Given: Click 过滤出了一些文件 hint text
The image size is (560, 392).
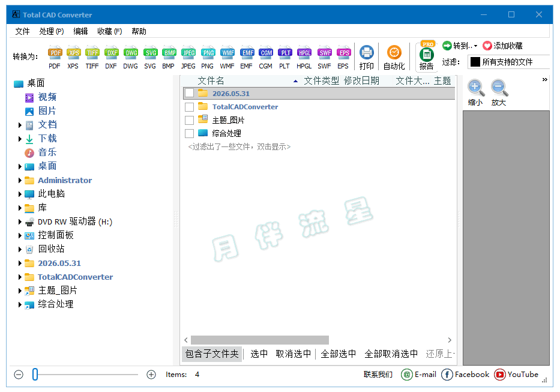Looking at the screenshot, I should tap(239, 147).
